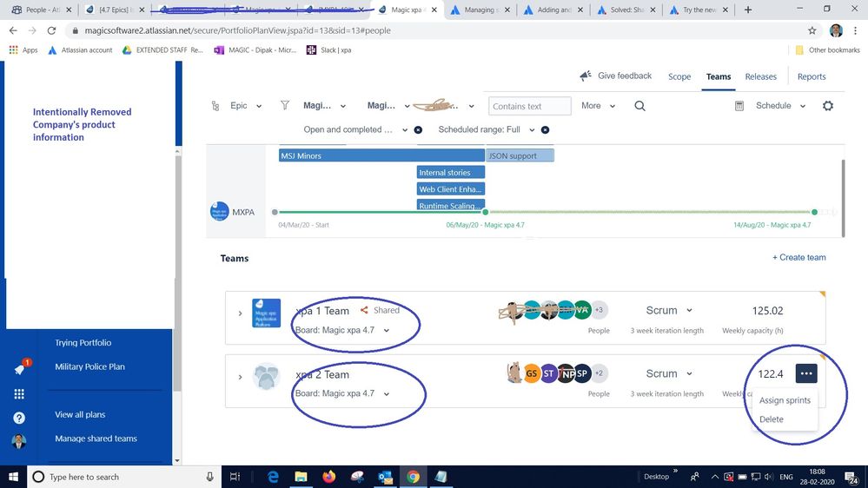This screenshot has width=868, height=488.
Task: Switch to the Scope tab
Action: [679, 76]
